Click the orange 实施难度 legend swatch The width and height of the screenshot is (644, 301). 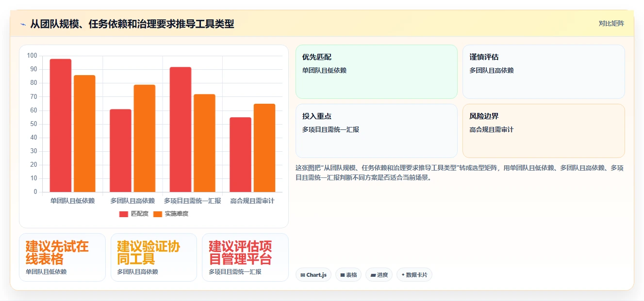coord(158,214)
